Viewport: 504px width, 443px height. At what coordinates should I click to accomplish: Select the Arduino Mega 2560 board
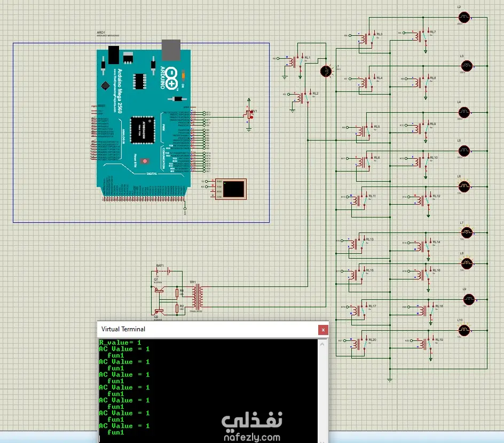[144, 122]
